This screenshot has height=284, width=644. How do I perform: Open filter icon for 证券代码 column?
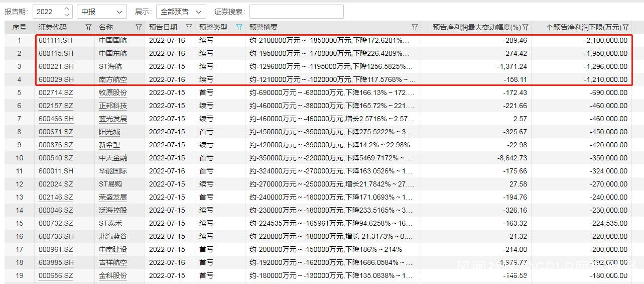pyautogui.click(x=89, y=27)
